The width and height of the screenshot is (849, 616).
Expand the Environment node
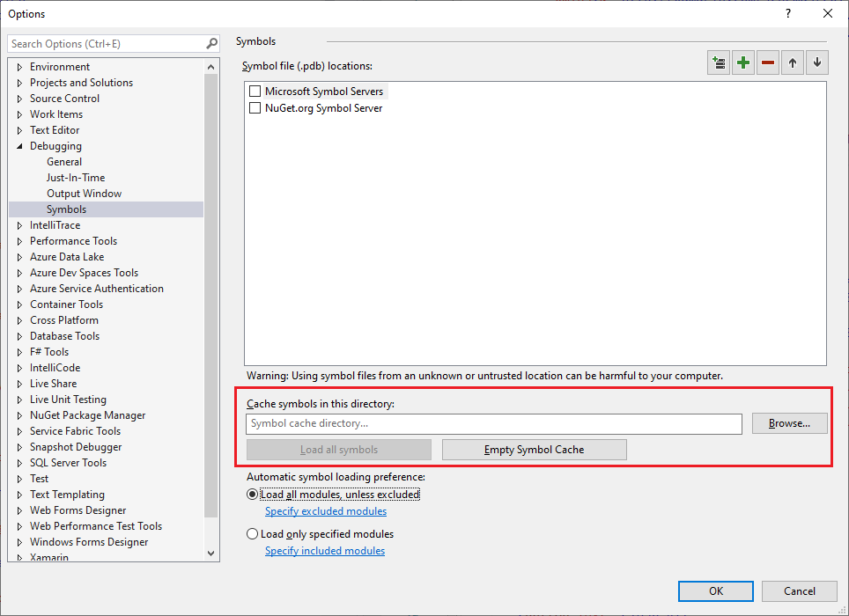tap(20, 67)
